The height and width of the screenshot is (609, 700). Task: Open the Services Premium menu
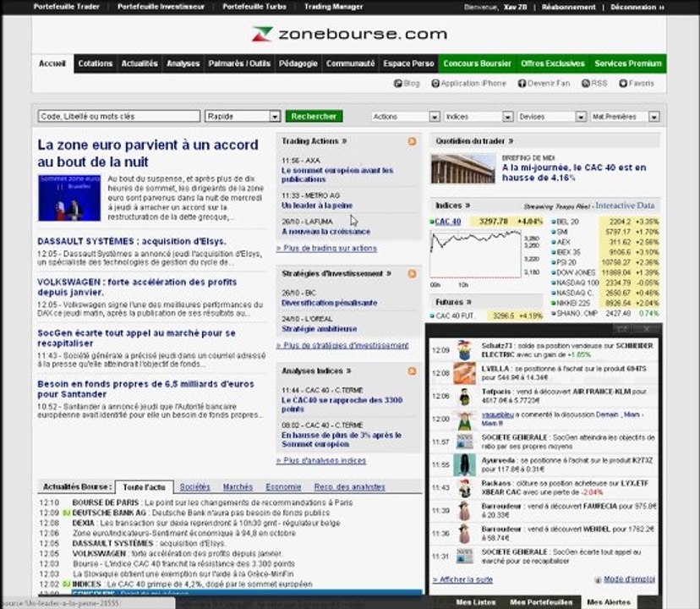[x=627, y=63]
